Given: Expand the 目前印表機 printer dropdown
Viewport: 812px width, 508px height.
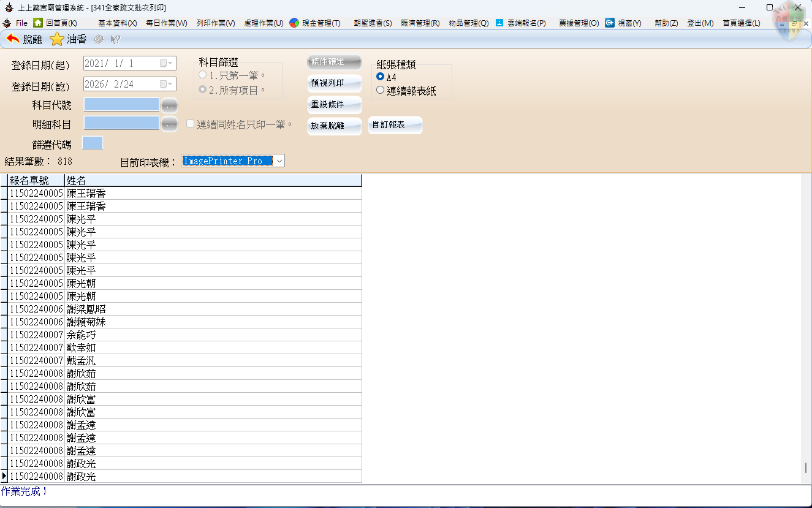Looking at the screenshot, I should (279, 161).
